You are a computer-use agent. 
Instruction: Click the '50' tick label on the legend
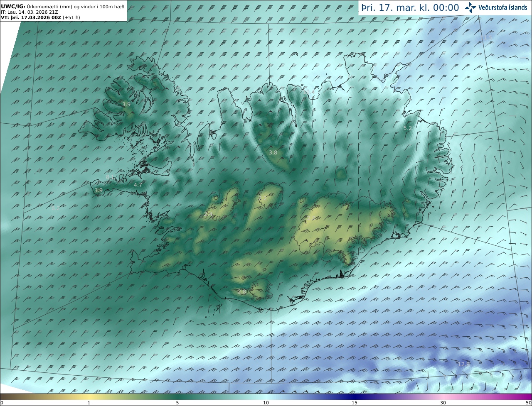click(x=529, y=403)
